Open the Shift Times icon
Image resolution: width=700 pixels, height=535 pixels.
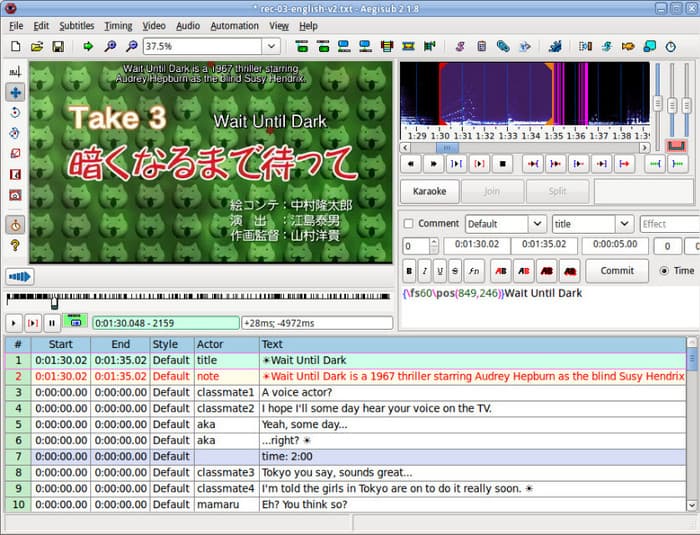585,46
